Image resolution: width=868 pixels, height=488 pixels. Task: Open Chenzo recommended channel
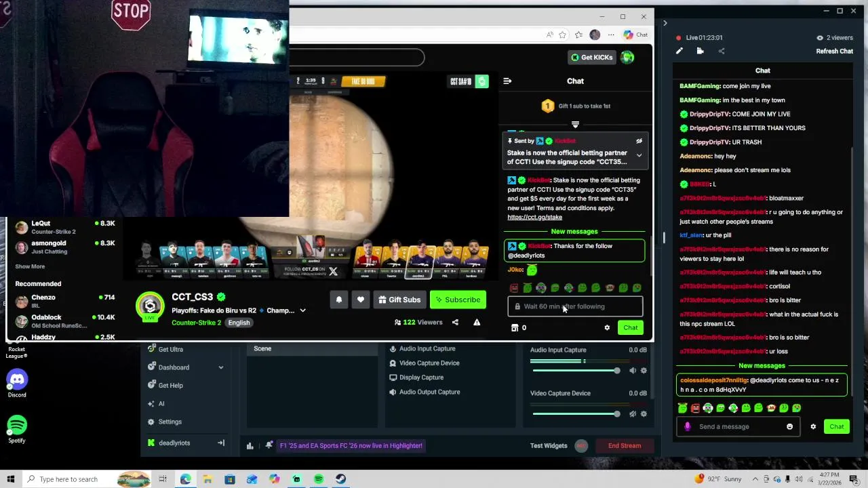65,301
